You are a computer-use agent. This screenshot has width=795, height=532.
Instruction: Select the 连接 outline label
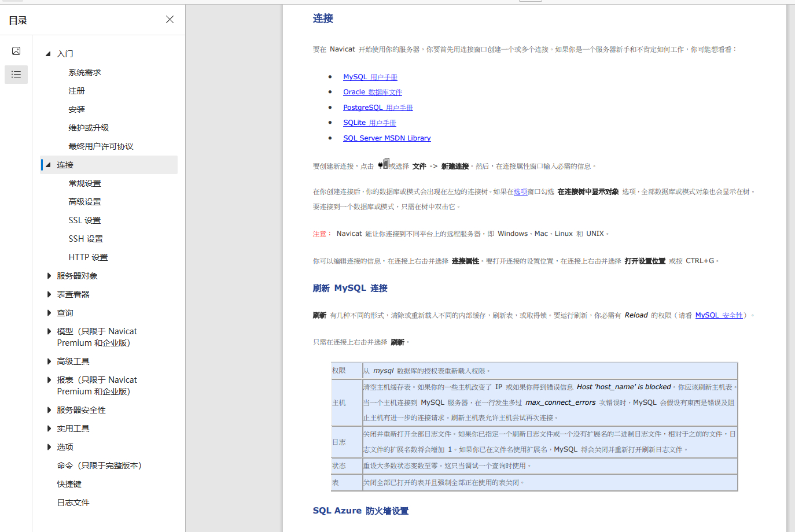pos(65,165)
